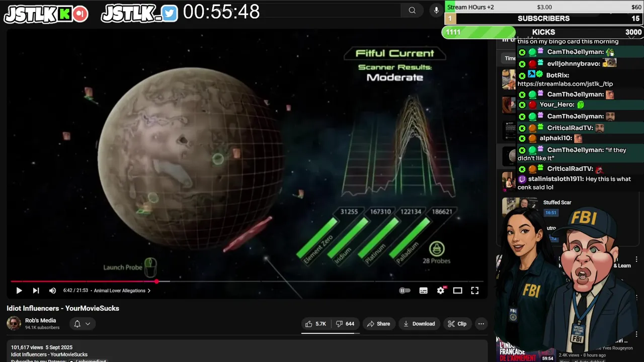
Task: Enter full screen mode
Action: click(x=474, y=291)
